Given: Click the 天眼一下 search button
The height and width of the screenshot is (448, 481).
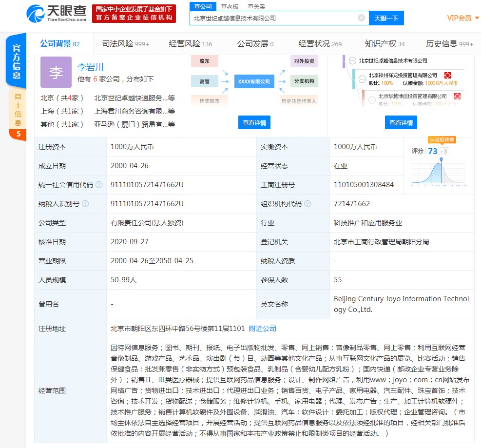Looking at the screenshot, I should pos(386,18).
